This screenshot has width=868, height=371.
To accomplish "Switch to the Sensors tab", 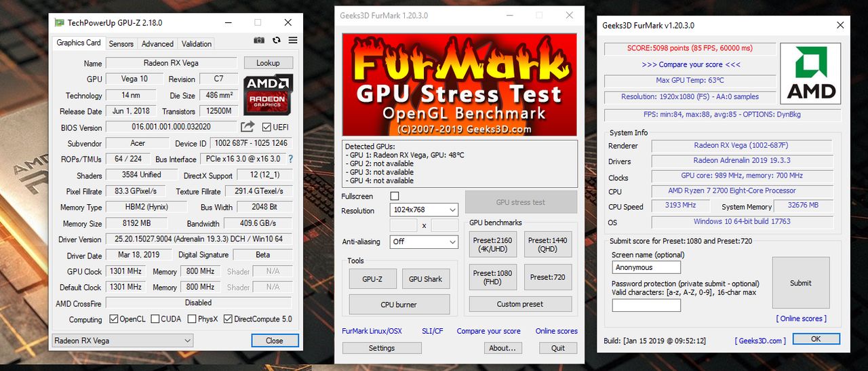I will pos(121,43).
